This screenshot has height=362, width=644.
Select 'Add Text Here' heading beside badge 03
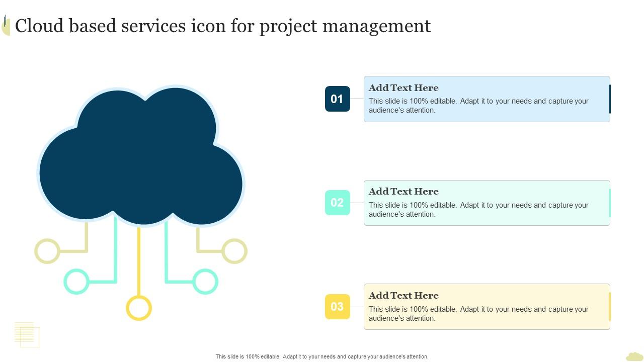404,296
